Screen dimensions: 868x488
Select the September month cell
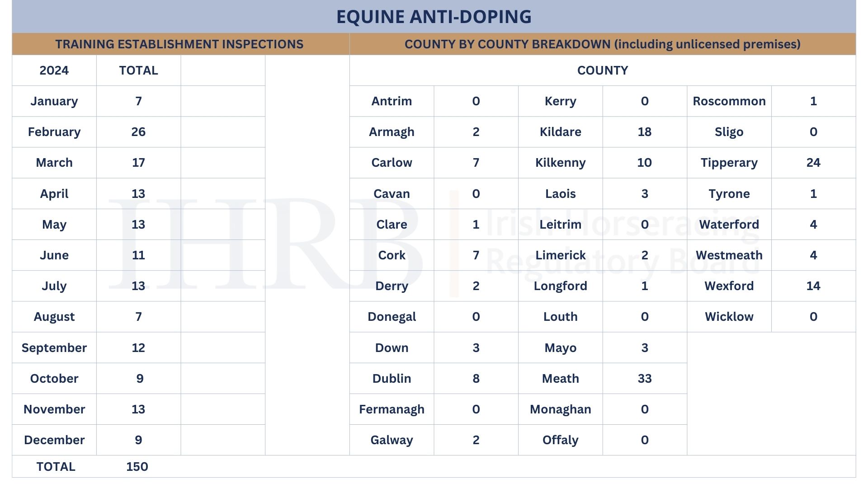click(54, 348)
